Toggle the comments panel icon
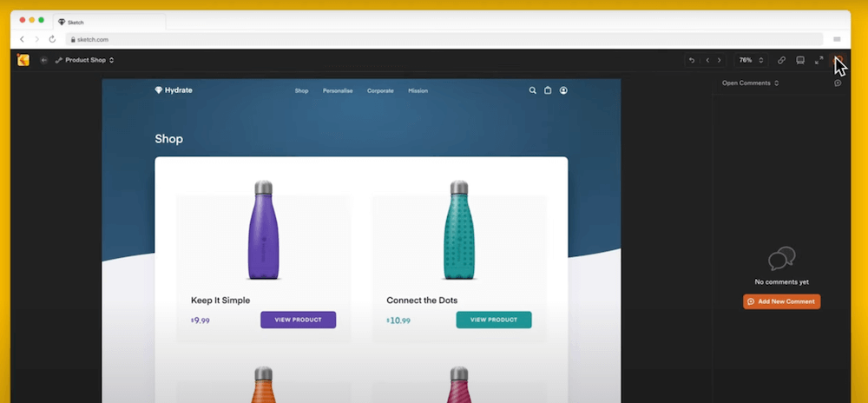 (x=838, y=60)
